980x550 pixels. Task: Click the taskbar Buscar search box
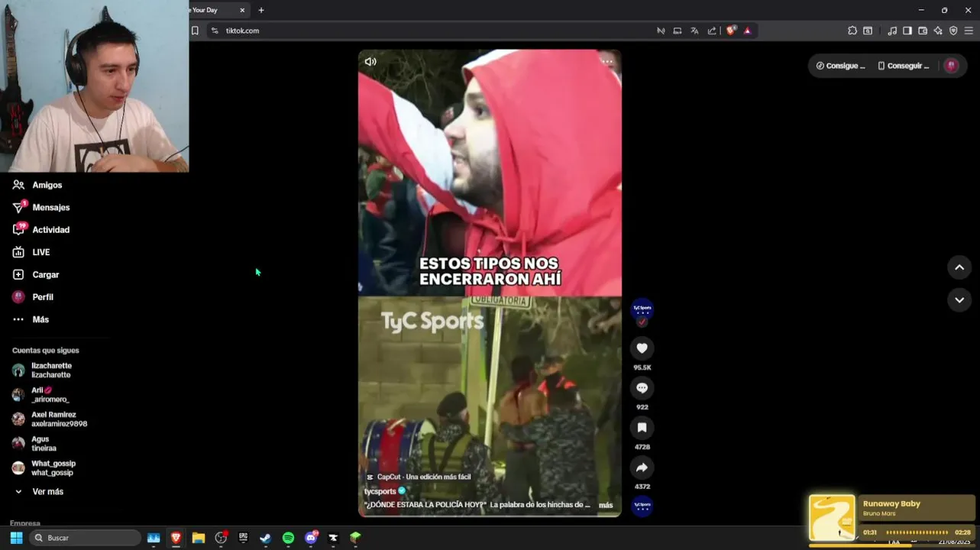[86, 538]
